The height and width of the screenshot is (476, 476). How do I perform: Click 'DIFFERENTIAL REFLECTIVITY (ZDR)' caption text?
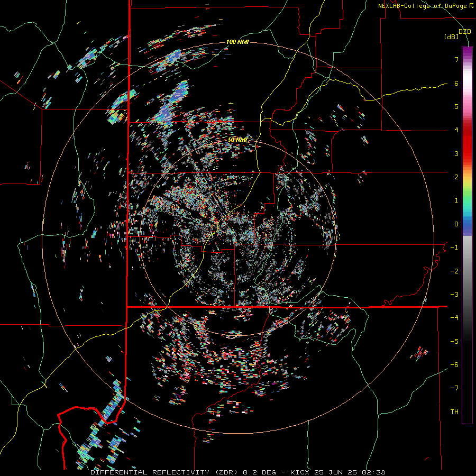(x=165, y=472)
